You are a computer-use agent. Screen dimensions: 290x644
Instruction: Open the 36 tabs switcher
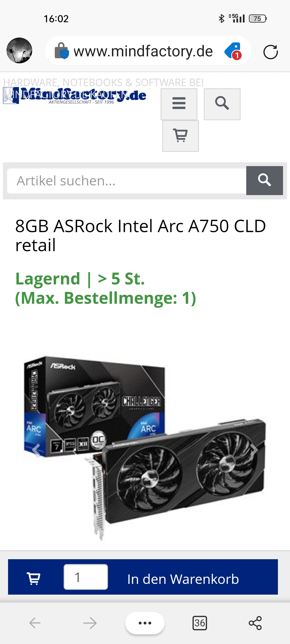click(x=200, y=623)
